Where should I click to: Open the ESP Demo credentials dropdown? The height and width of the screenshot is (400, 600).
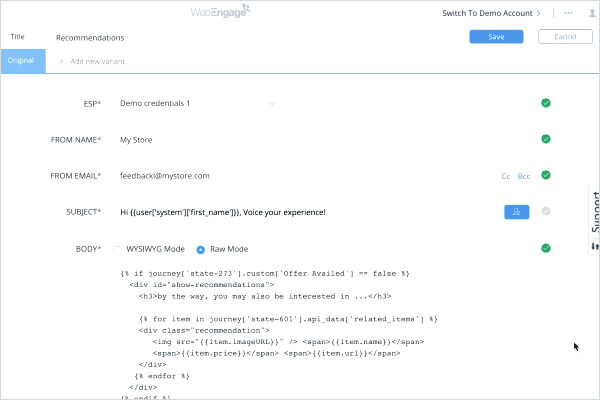(x=197, y=103)
